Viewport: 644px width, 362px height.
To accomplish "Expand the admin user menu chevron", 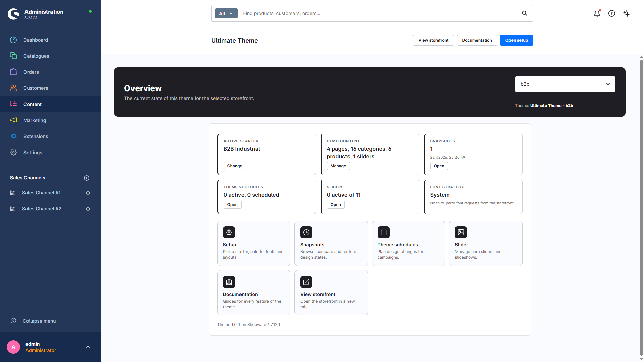I will point(88,347).
